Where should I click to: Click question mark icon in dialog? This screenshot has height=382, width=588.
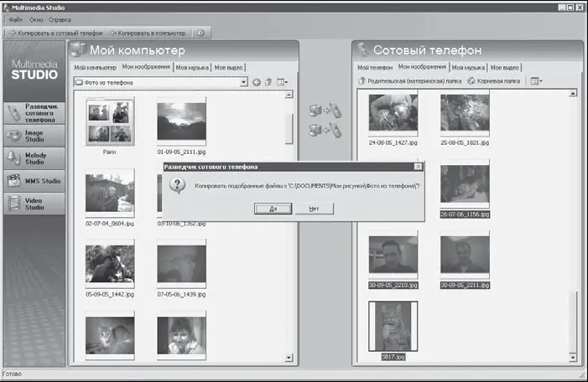tap(177, 185)
